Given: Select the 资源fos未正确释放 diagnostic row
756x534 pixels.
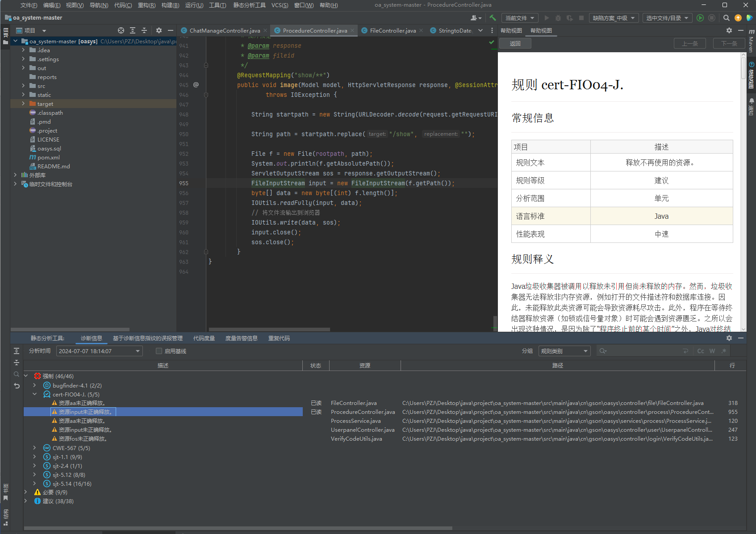Looking at the screenshot, I should point(83,439).
